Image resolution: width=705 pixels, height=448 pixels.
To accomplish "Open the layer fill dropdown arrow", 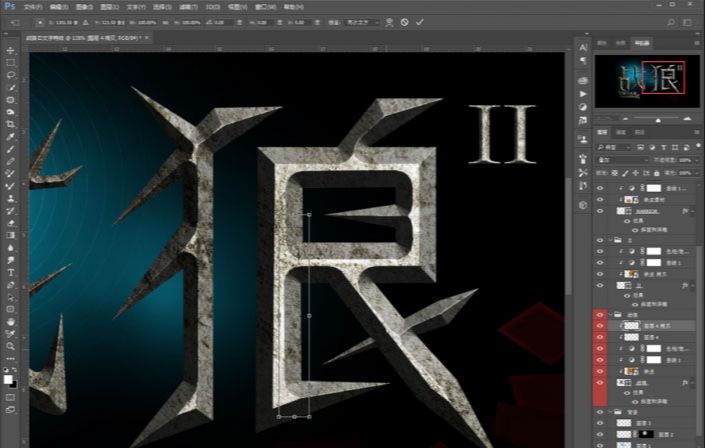I will tap(698, 173).
